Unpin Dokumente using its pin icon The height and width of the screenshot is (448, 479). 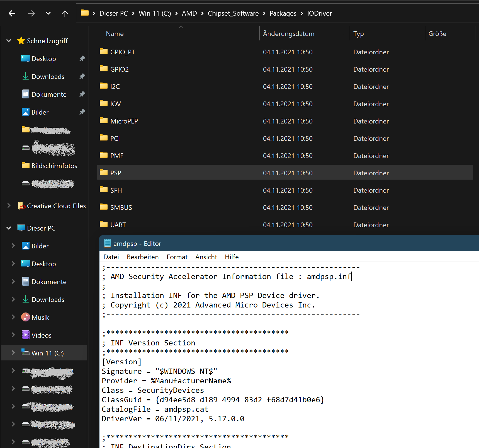click(82, 94)
